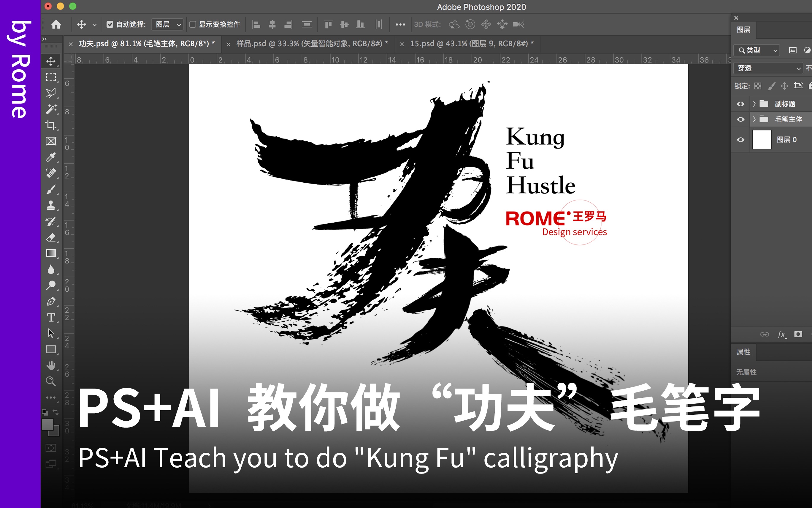The height and width of the screenshot is (508, 812).
Task: Enable the 显示变换控件 checkbox
Action: click(x=193, y=24)
